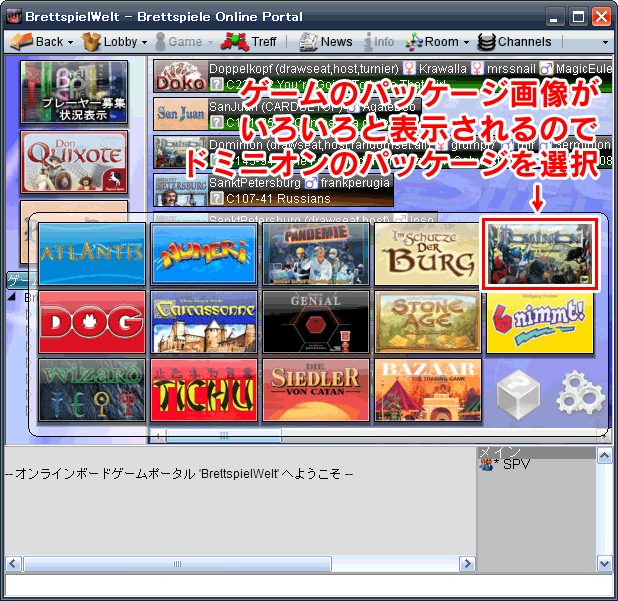Choose Die Siedler von Catan game
Image resolution: width=618 pixels, height=601 pixels.
pyautogui.click(x=316, y=390)
